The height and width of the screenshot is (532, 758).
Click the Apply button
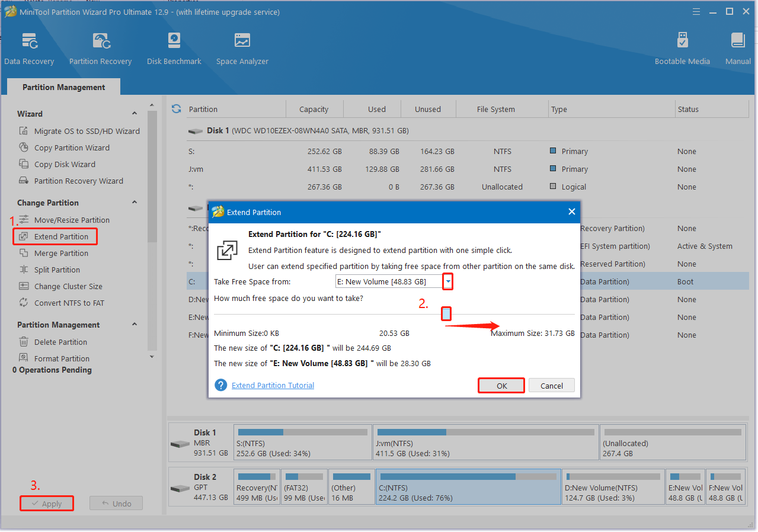46,504
